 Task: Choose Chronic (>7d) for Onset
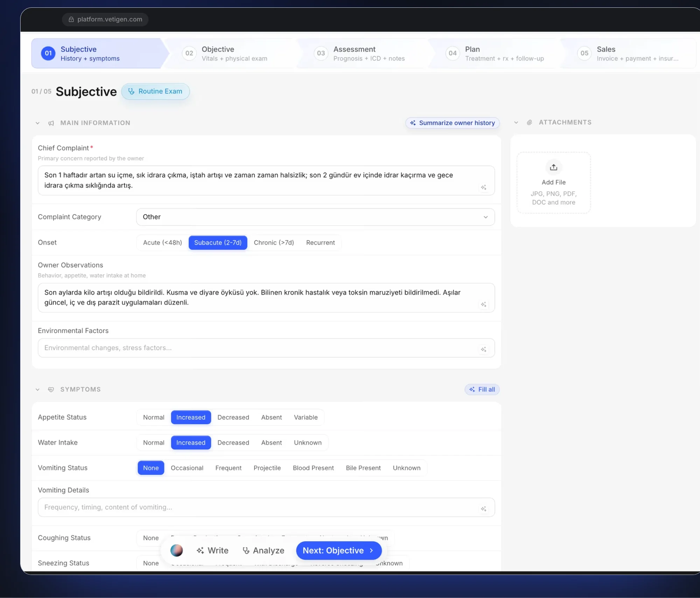pos(274,243)
